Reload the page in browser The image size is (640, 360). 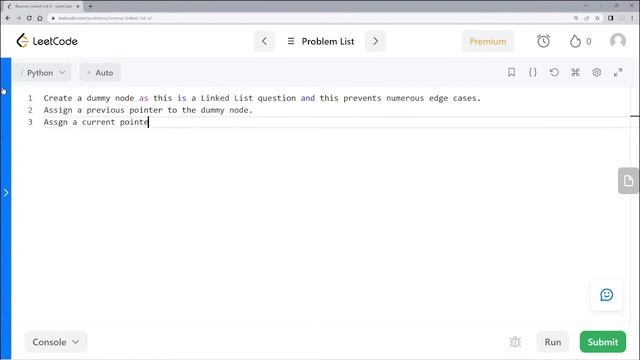pyautogui.click(x=29, y=18)
